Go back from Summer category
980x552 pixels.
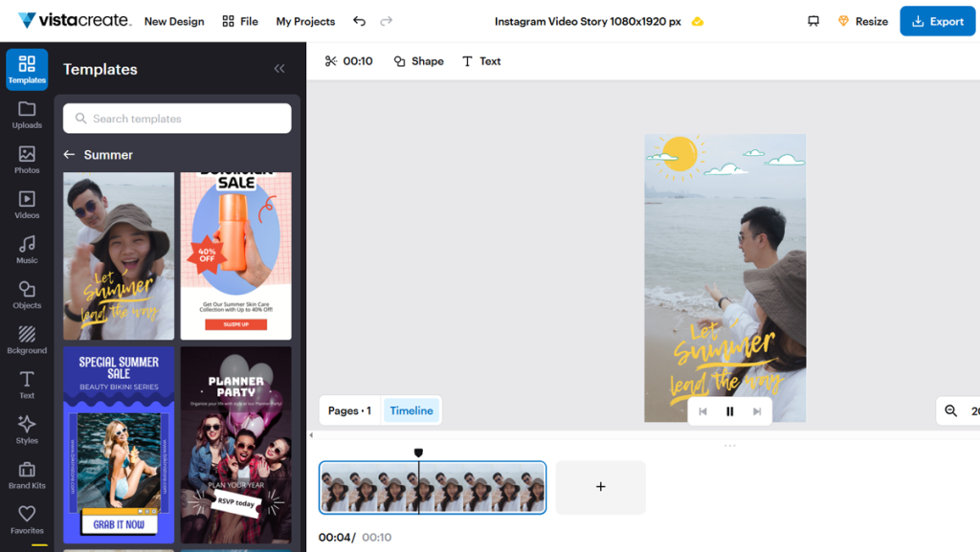(69, 155)
